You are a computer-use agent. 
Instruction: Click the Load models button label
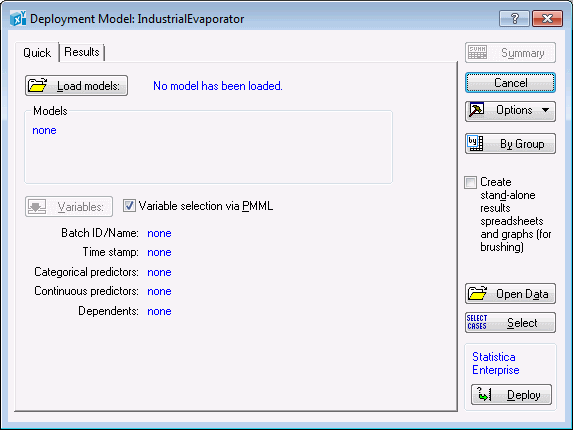point(88,86)
